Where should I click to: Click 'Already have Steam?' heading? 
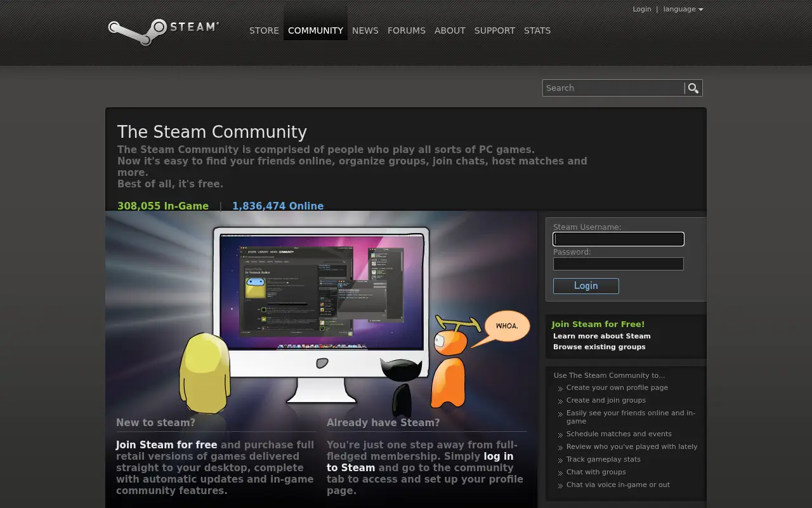tap(383, 422)
